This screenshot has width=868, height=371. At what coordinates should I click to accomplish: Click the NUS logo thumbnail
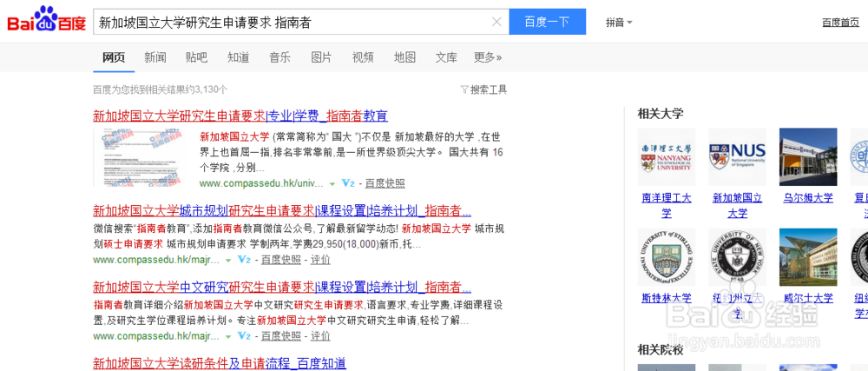737,156
